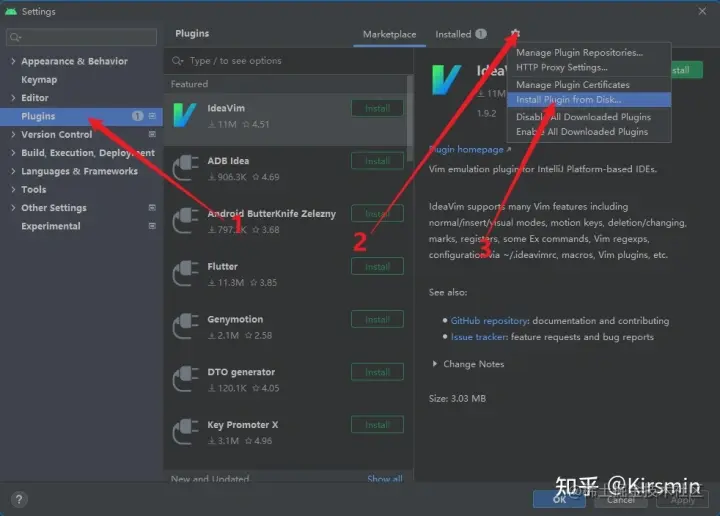
Task: Click the project-level icon next to Other Settings
Action: point(152,208)
